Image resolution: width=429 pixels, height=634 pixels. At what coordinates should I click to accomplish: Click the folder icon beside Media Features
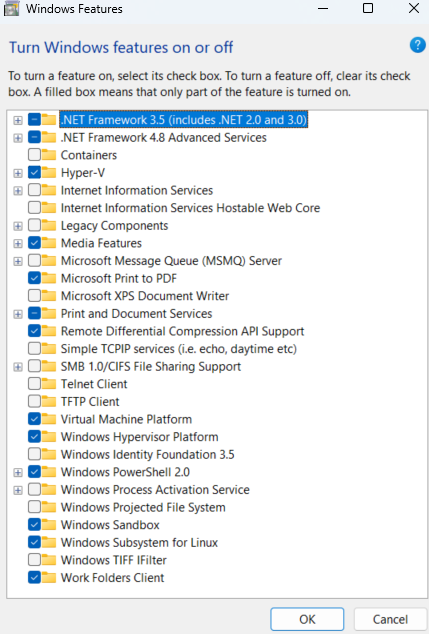pos(49,243)
